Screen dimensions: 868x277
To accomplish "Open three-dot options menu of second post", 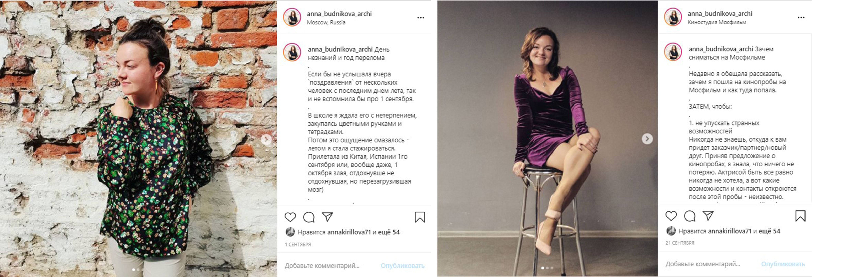I will [801, 18].
